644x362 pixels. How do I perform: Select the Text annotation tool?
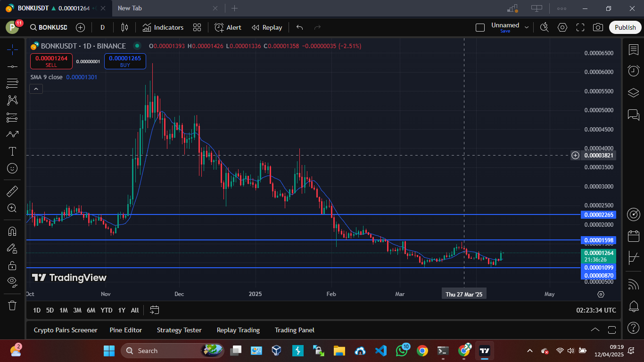pyautogui.click(x=12, y=151)
